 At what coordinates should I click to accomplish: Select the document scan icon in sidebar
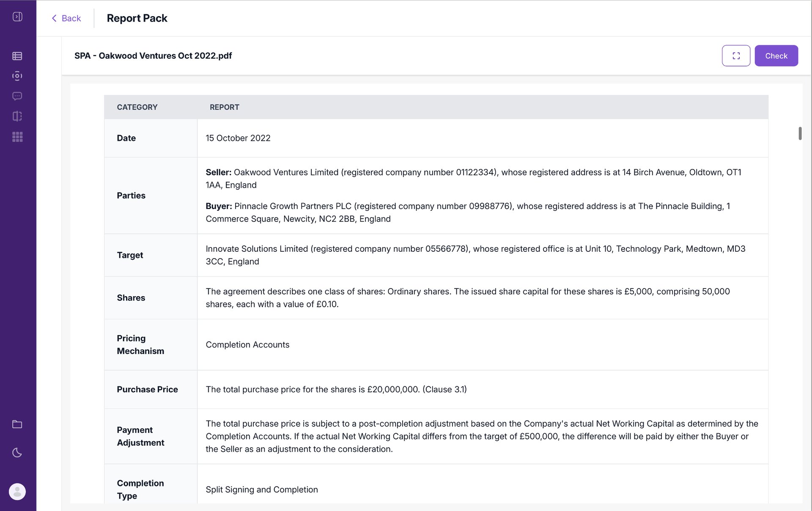click(17, 76)
